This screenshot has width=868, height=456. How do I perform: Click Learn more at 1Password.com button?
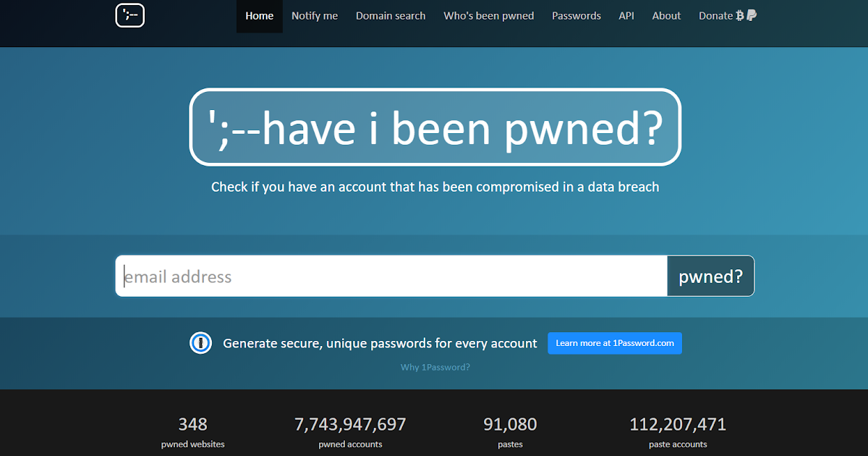pos(615,343)
